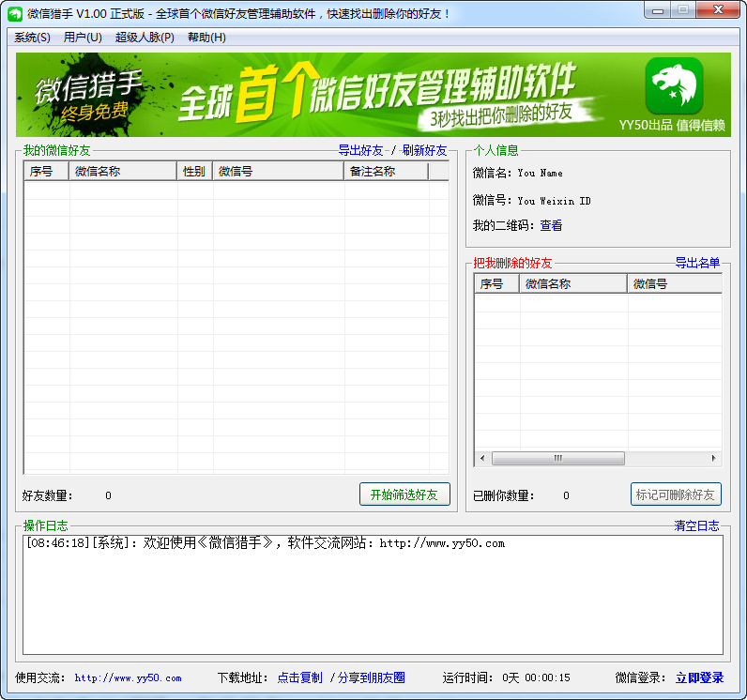
Task: Click 点击复制 to copy download address
Action: click(x=299, y=677)
